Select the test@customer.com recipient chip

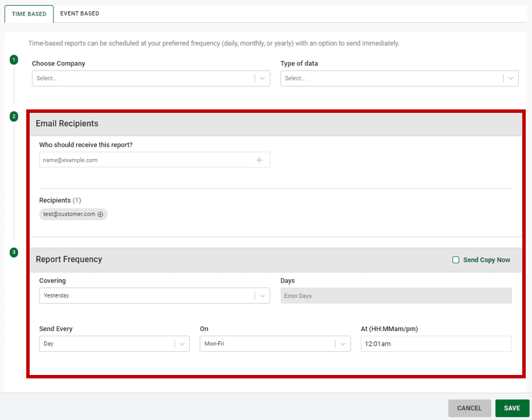pos(68,214)
